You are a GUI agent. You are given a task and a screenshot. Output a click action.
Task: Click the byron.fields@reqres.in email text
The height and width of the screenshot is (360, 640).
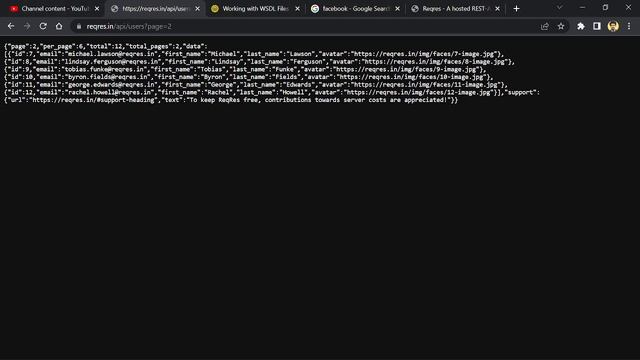108,77
